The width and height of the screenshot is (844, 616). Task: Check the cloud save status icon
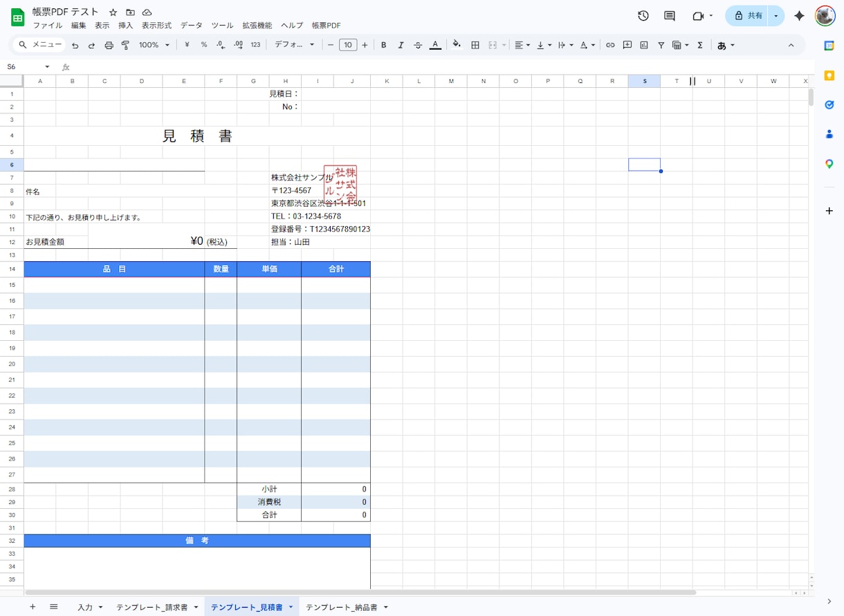147,12
